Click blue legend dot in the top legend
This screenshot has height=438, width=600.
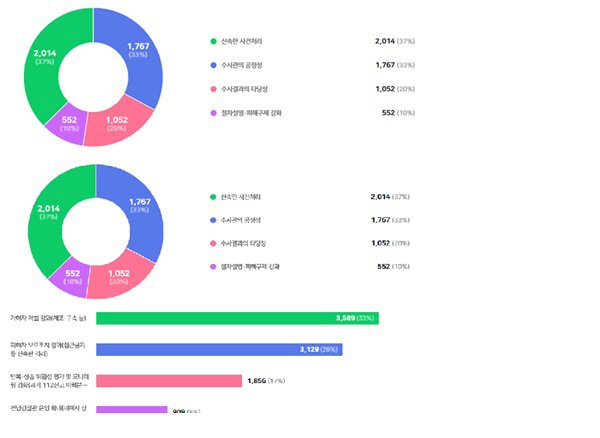coord(213,65)
